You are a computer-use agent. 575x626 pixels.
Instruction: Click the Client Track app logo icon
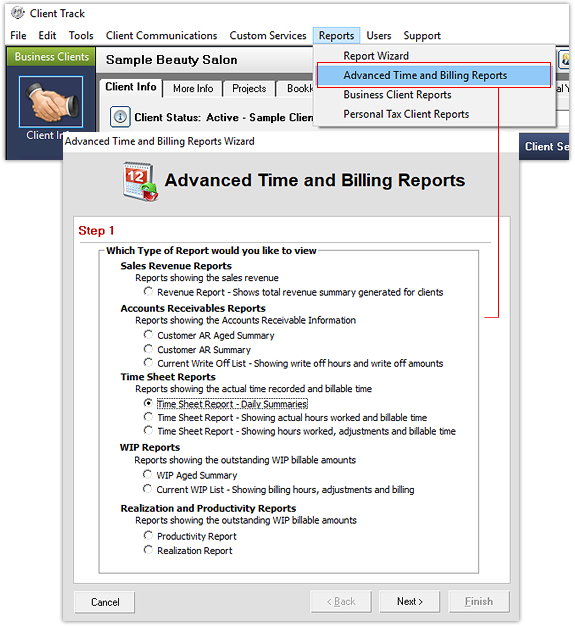[x=18, y=13]
